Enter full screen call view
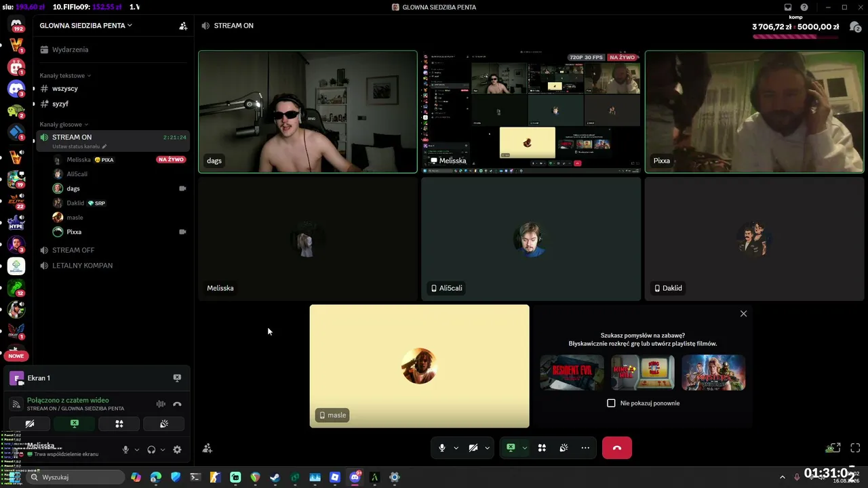868x488 pixels. pyautogui.click(x=855, y=448)
